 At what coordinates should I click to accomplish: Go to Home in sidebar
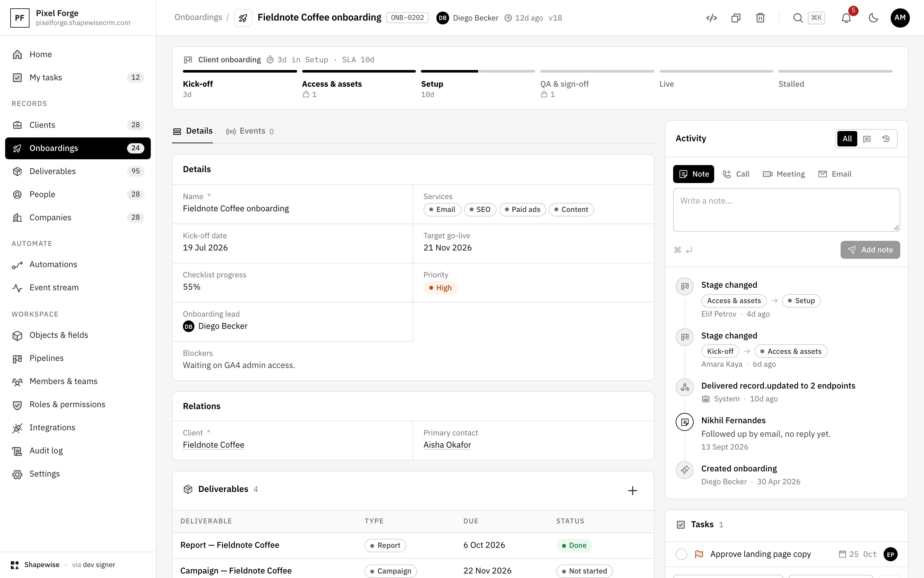[x=78, y=54]
